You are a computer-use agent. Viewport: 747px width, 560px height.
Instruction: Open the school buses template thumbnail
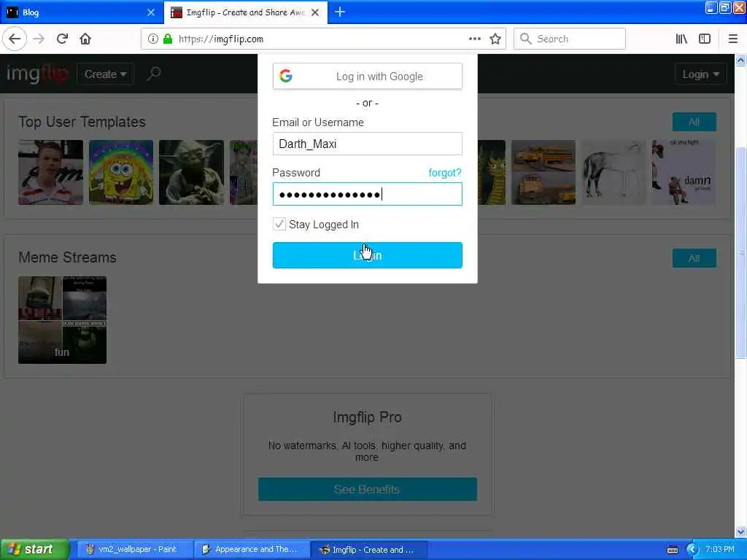point(543,172)
